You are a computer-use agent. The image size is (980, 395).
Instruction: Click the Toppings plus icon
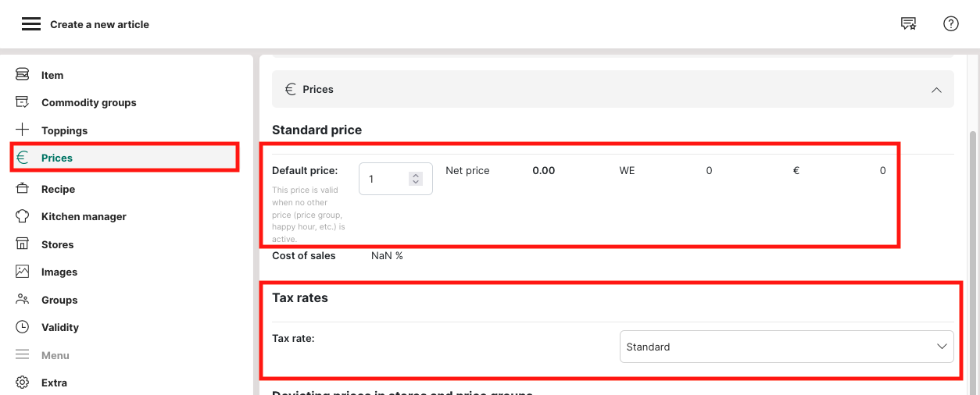pos(23,130)
